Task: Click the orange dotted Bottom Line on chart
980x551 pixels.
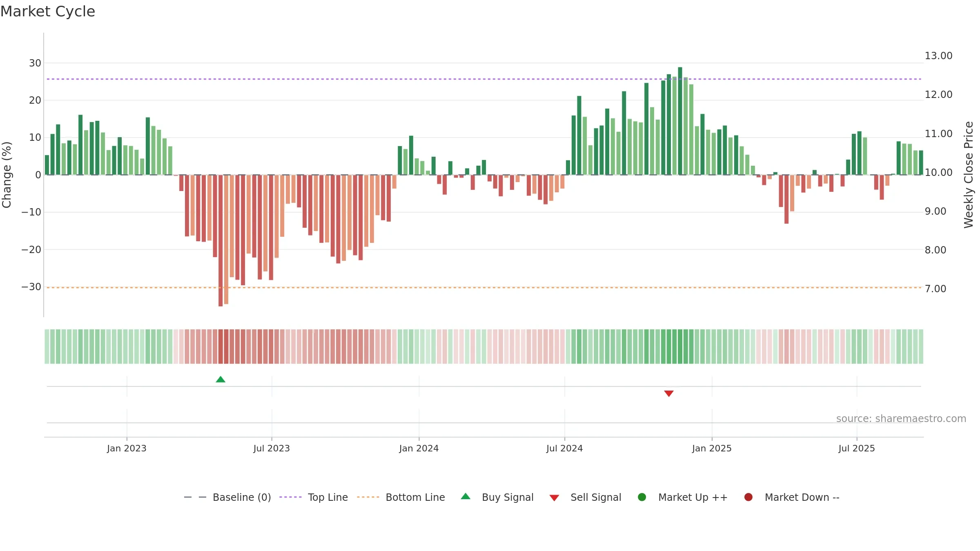Action: point(484,288)
